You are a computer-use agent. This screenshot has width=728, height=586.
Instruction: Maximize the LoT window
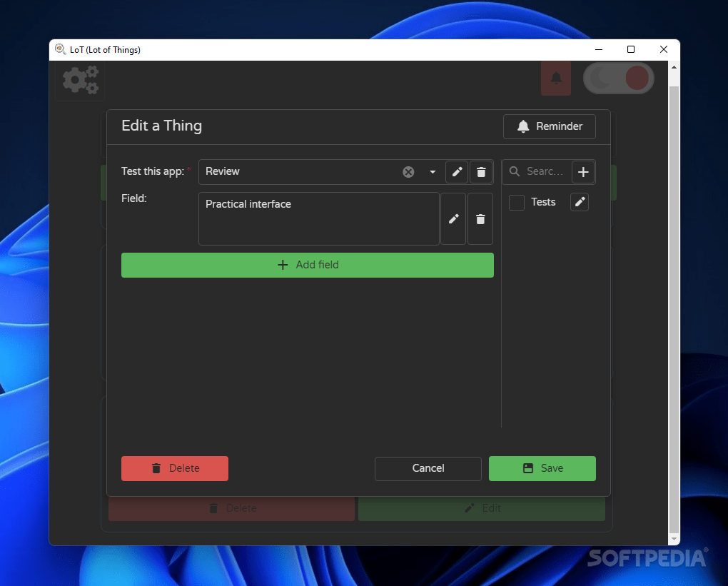pos(630,50)
